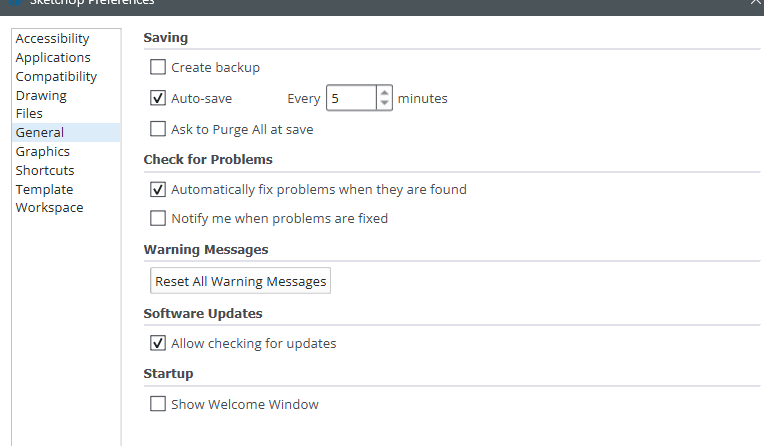Open the Accessibility preferences category
The height and width of the screenshot is (446, 764).
coord(52,39)
